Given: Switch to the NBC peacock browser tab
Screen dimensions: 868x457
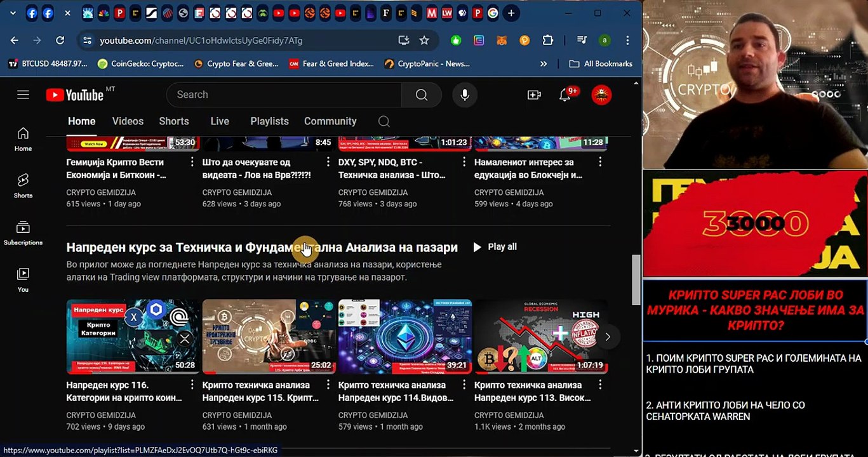Looking at the screenshot, I should coord(104,13).
